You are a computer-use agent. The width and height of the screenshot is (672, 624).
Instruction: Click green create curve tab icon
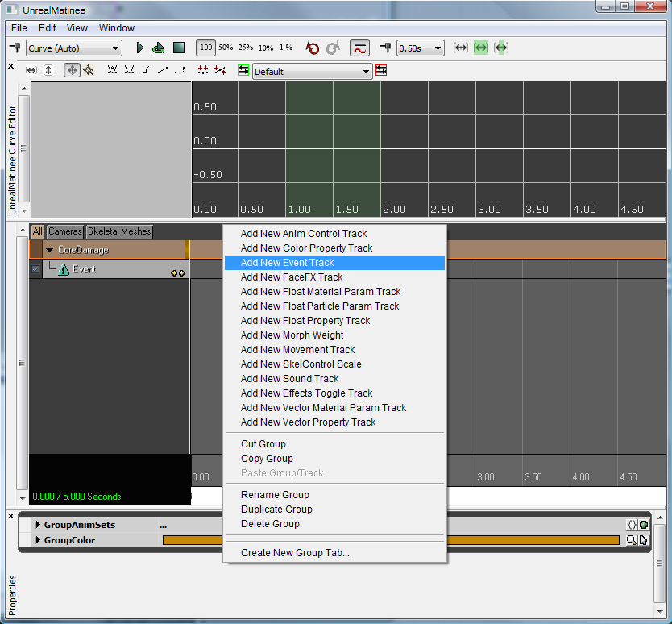click(243, 70)
